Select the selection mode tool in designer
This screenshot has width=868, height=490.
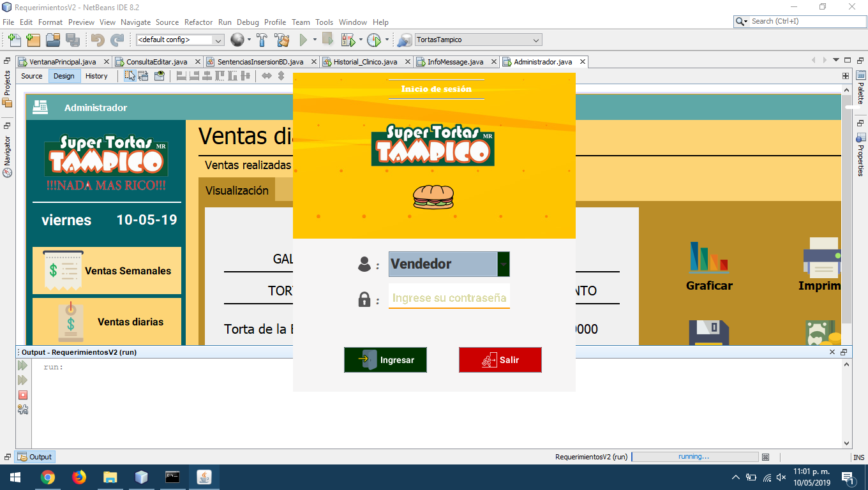130,76
